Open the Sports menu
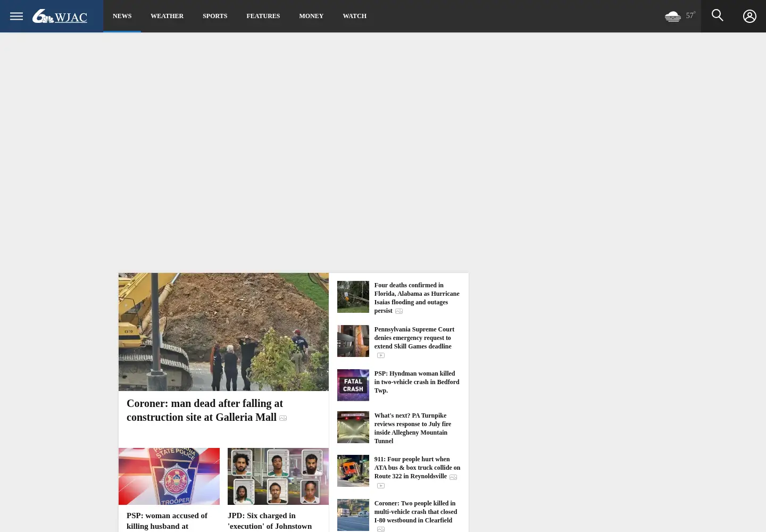 coord(215,16)
